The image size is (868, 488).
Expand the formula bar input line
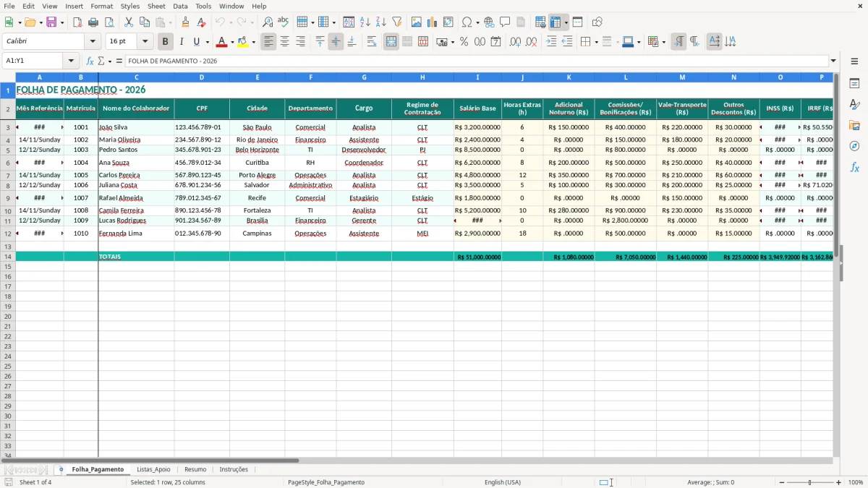click(x=833, y=61)
